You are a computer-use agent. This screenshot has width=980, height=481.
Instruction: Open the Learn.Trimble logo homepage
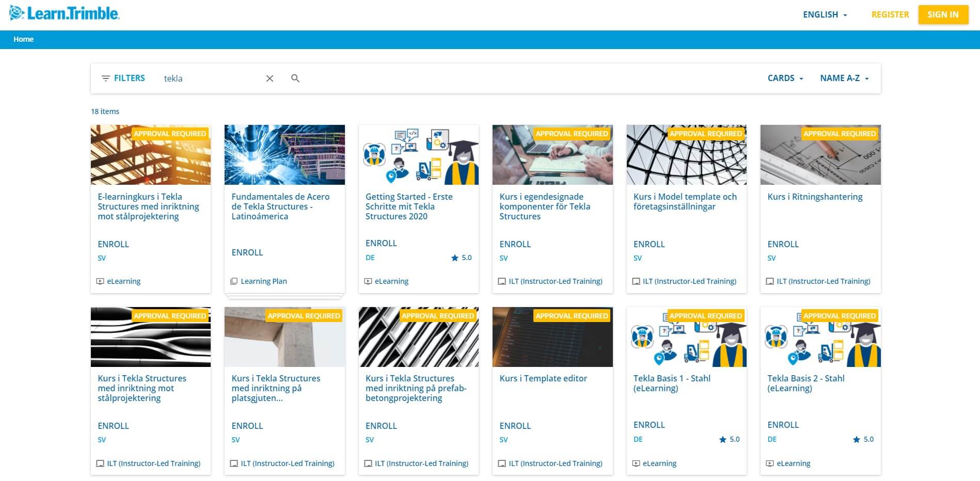click(x=65, y=13)
